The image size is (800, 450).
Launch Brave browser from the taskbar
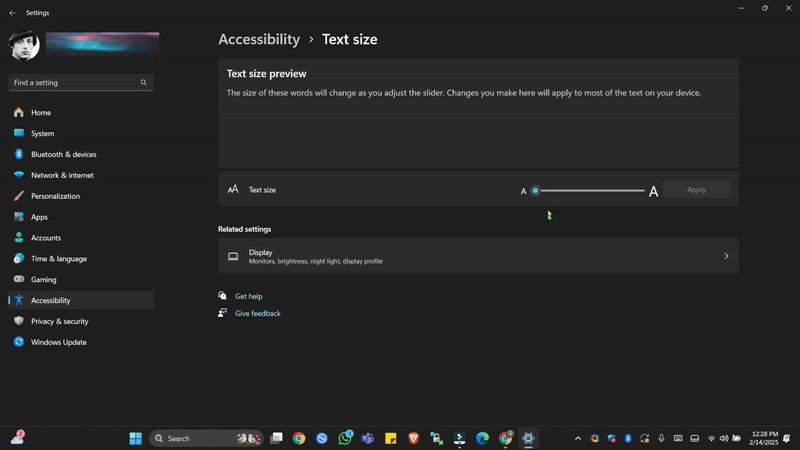[x=414, y=438]
